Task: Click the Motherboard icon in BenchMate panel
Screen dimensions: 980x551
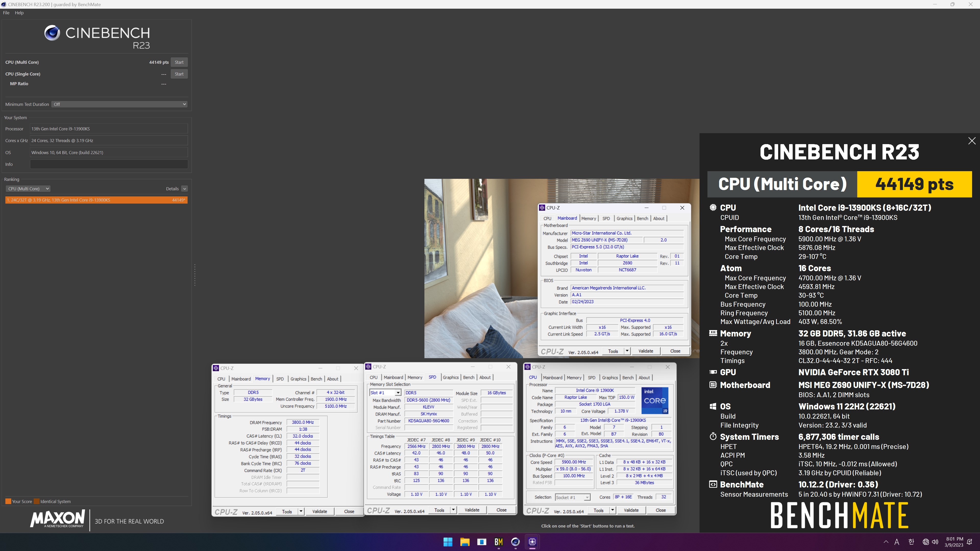Action: click(713, 385)
